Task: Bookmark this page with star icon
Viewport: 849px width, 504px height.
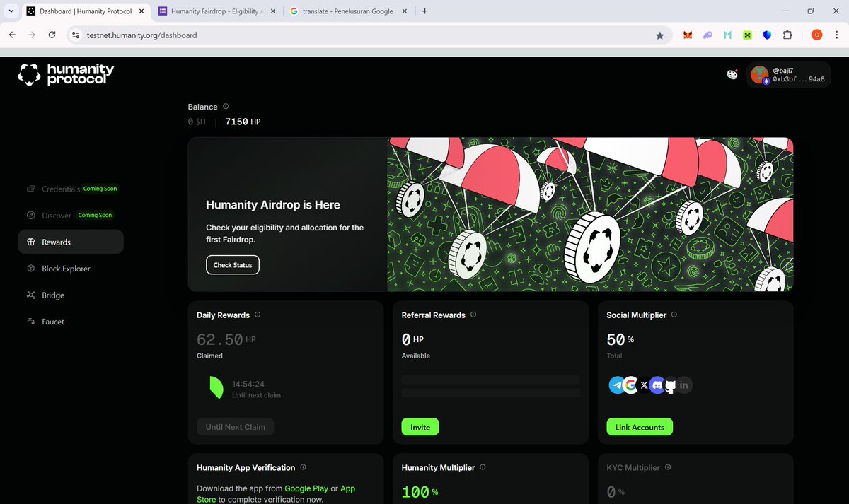Action: (x=660, y=35)
